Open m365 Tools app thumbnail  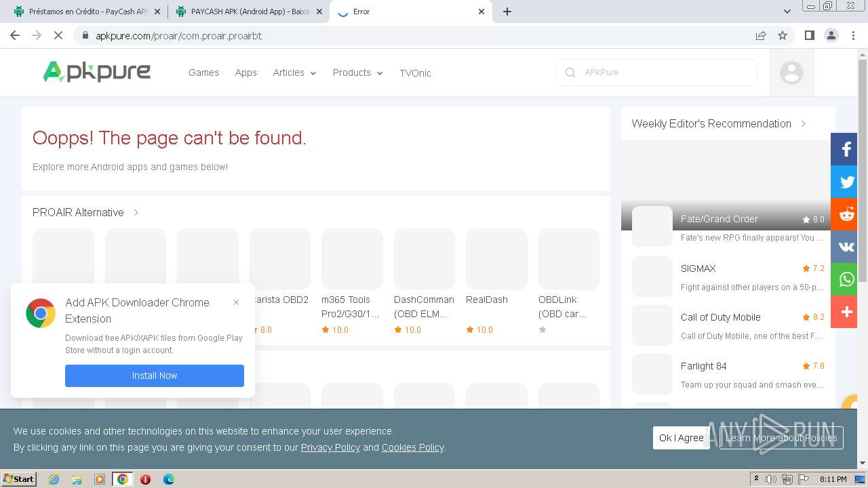pyautogui.click(x=352, y=259)
